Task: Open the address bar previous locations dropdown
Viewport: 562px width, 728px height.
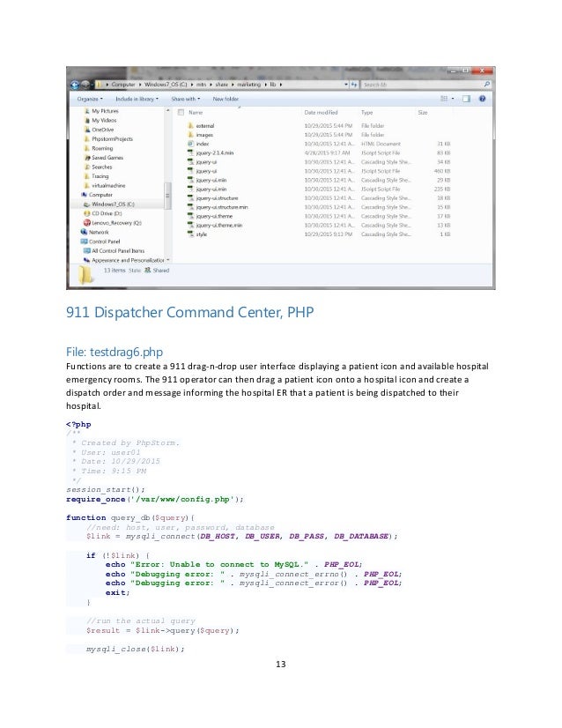Action: click(346, 85)
